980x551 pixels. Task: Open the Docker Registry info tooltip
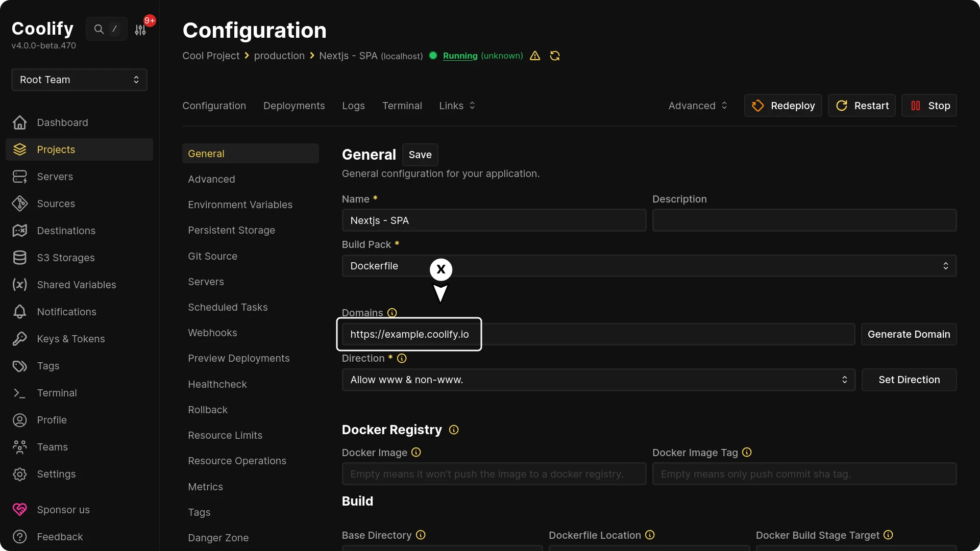click(453, 430)
